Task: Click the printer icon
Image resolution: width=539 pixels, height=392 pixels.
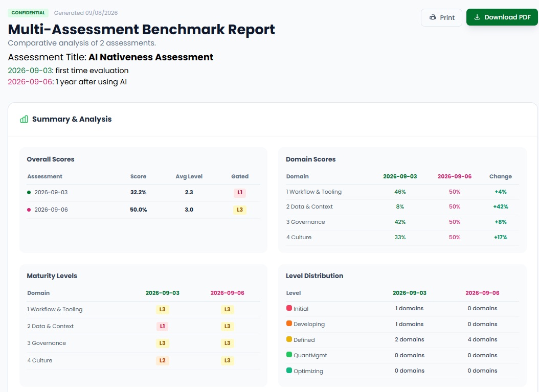Action: pyautogui.click(x=433, y=17)
